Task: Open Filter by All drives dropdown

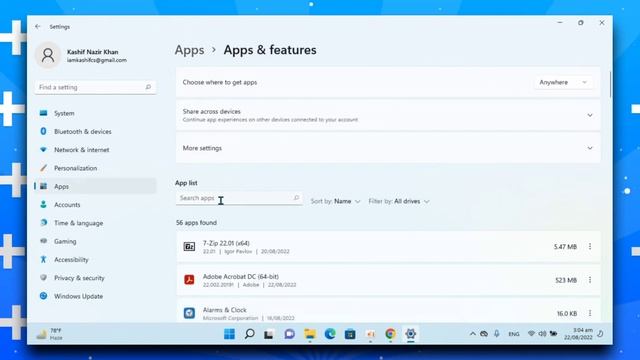Action: 399,201
